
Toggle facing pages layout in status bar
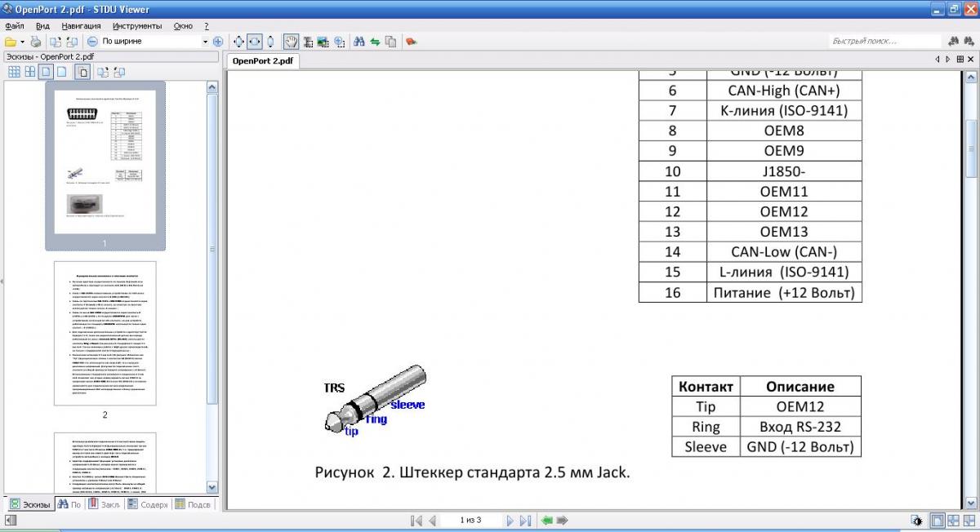point(953,521)
